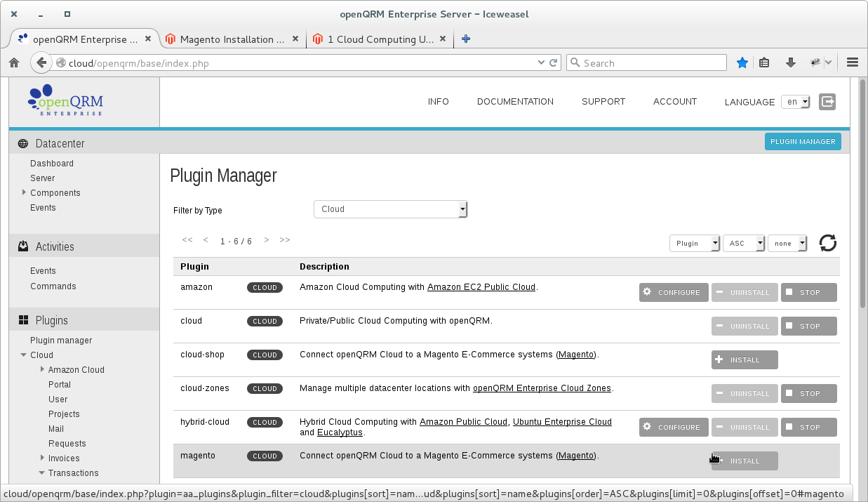
Task: Open openQRM Enterprise Cloud Zones link
Action: 542,388
